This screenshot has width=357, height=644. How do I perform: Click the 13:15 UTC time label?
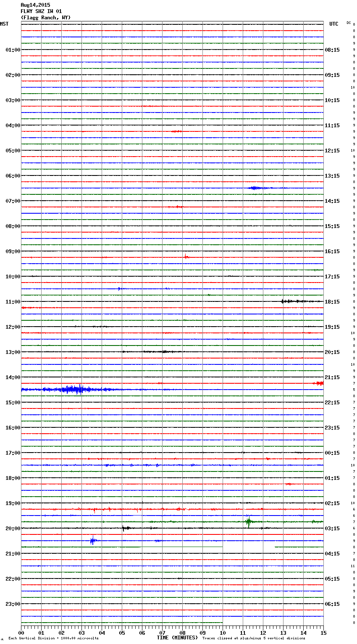point(332,176)
